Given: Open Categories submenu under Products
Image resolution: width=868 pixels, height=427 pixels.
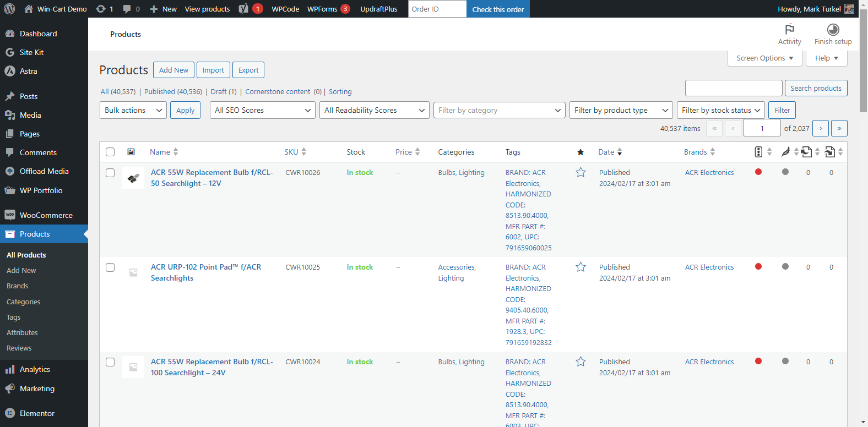Looking at the screenshot, I should coord(23,302).
